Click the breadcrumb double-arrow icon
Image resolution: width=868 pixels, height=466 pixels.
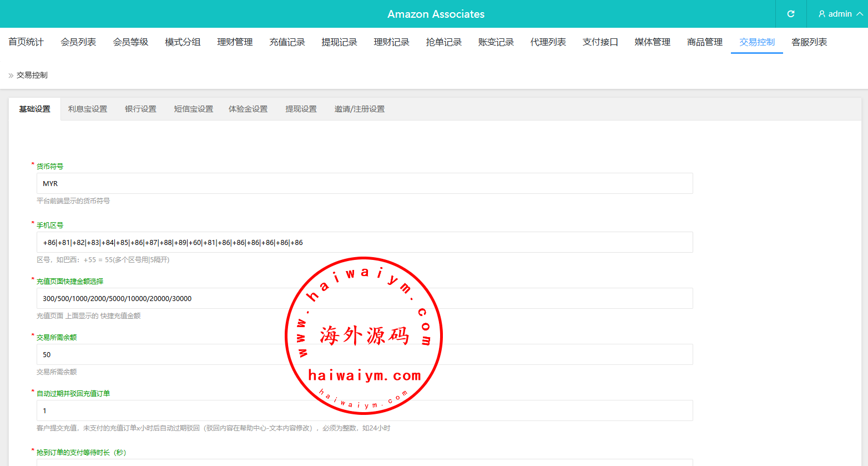click(x=11, y=76)
